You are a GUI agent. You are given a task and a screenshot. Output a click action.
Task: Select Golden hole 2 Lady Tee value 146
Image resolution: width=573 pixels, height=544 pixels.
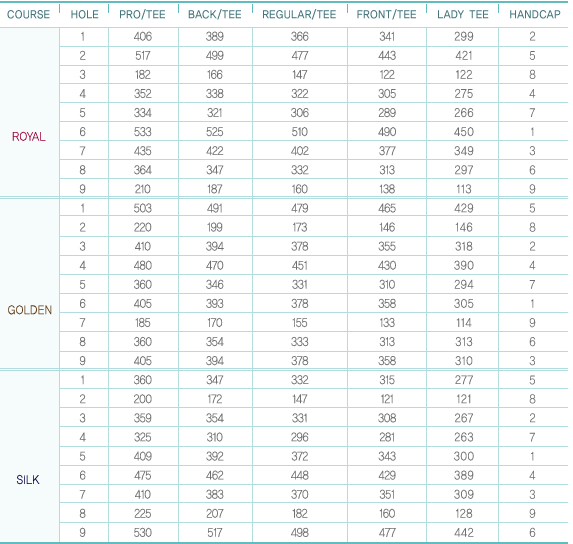point(464,227)
